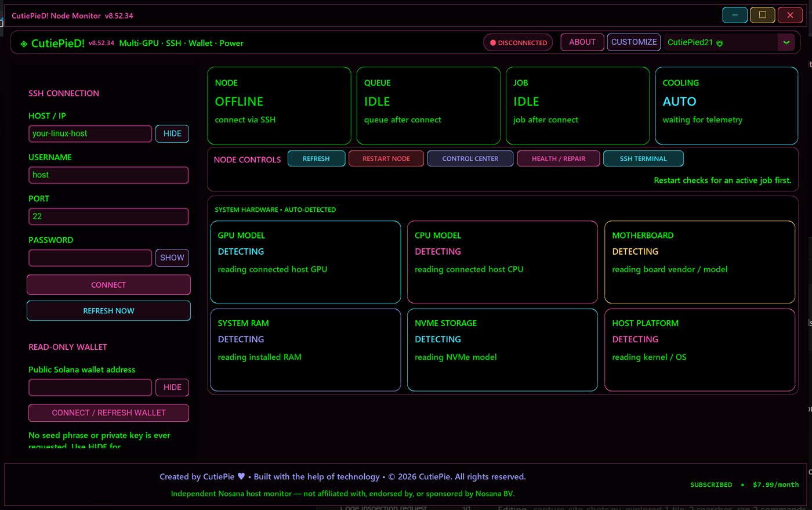This screenshot has height=510, width=812.
Task: Click the DISCONNECTED status indicator
Action: click(518, 42)
